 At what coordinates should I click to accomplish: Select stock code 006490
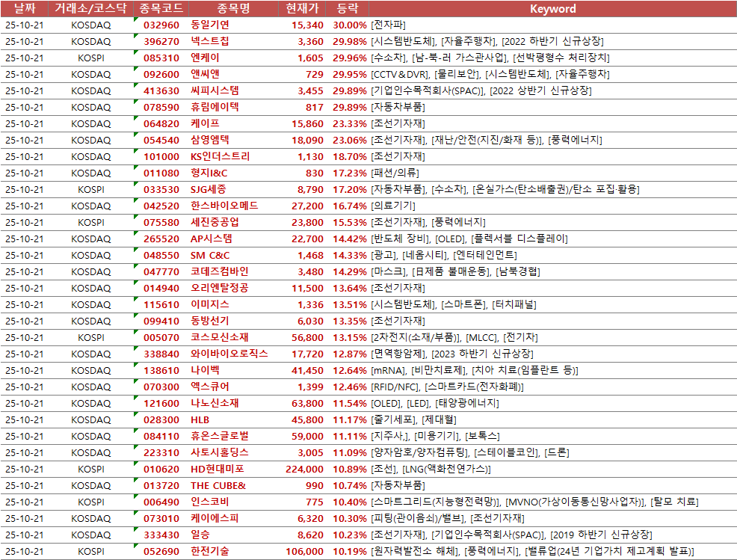[161, 502]
